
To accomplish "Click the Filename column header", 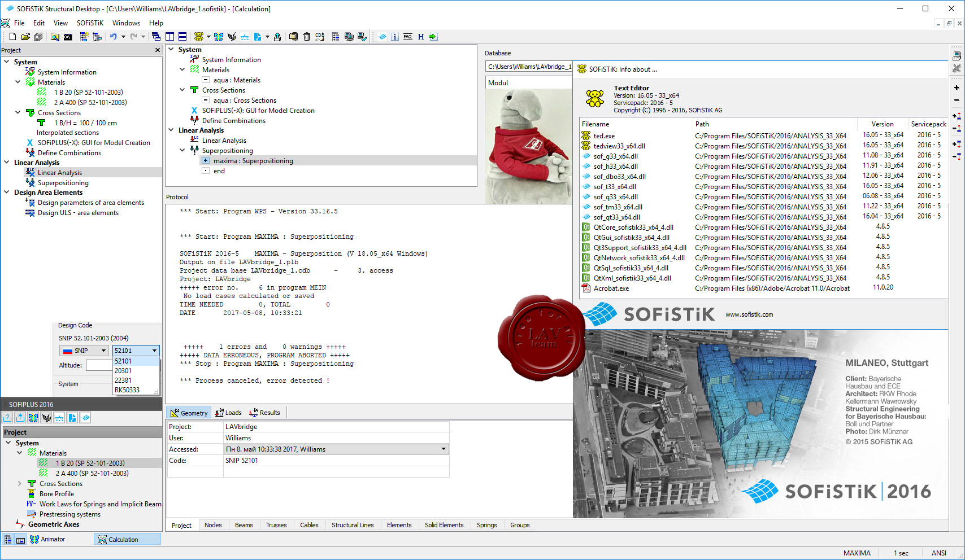I will 636,124.
